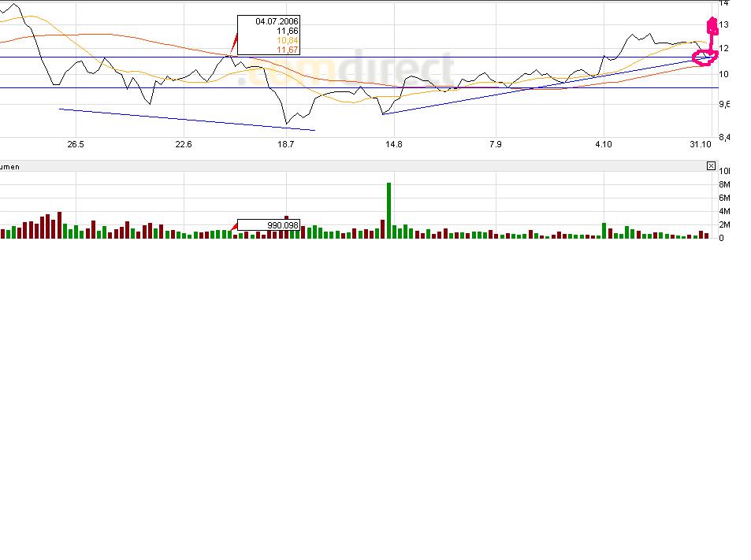751x560 pixels.
Task: Click the red pointer marker beside the 990.098 volume tooltip
Action: [234, 225]
